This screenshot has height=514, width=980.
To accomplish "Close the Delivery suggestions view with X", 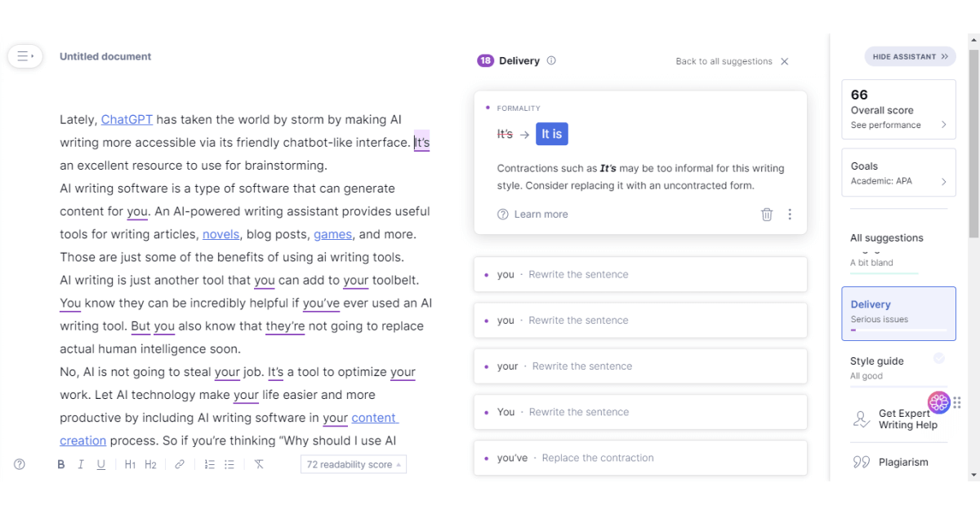I will pos(785,61).
